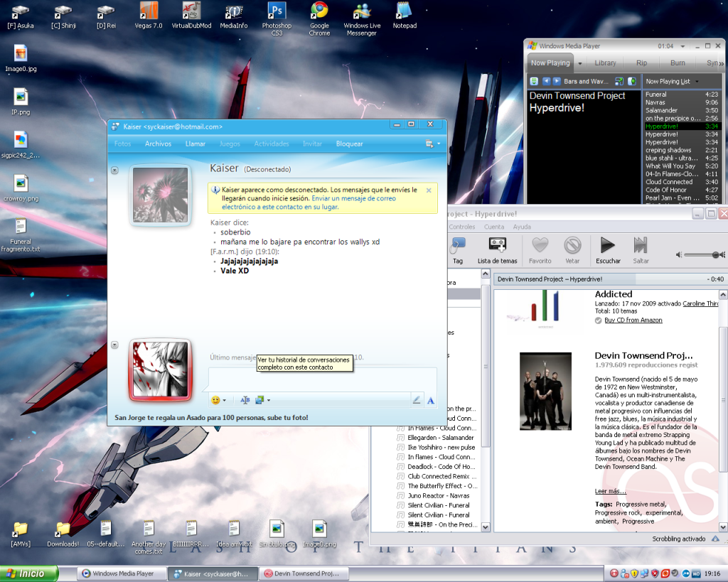
Task: Click the green quick access list button in Media Player
Action: (x=534, y=81)
